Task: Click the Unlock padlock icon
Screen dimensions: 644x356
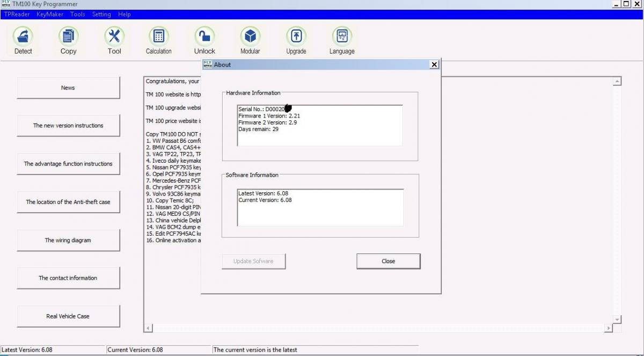Action: (x=204, y=37)
